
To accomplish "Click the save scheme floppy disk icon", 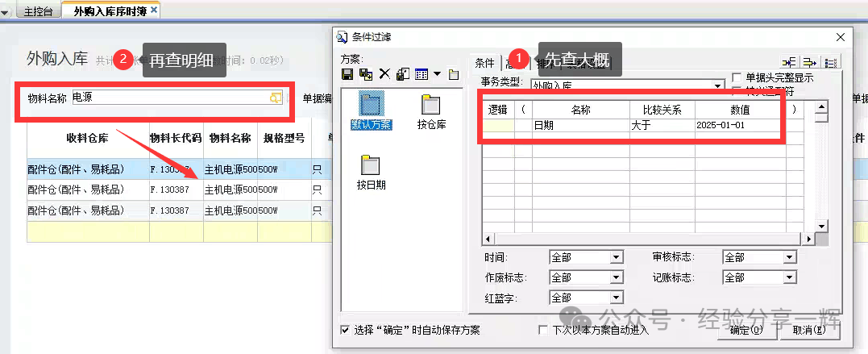I will [x=347, y=74].
